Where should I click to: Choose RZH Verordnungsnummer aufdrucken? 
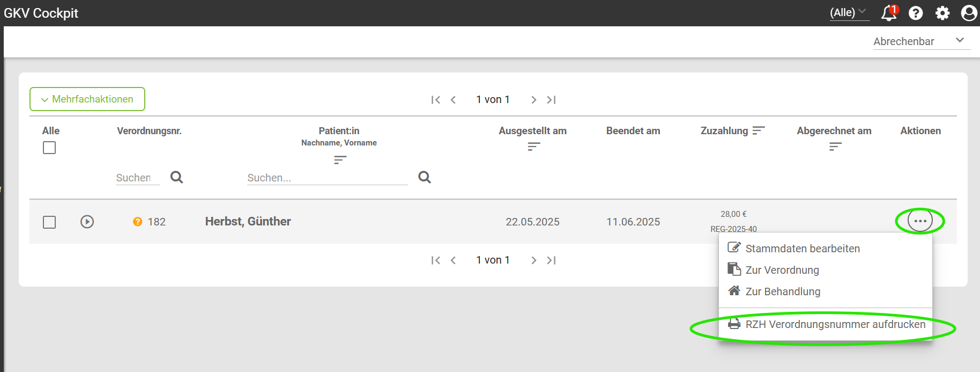coord(826,324)
